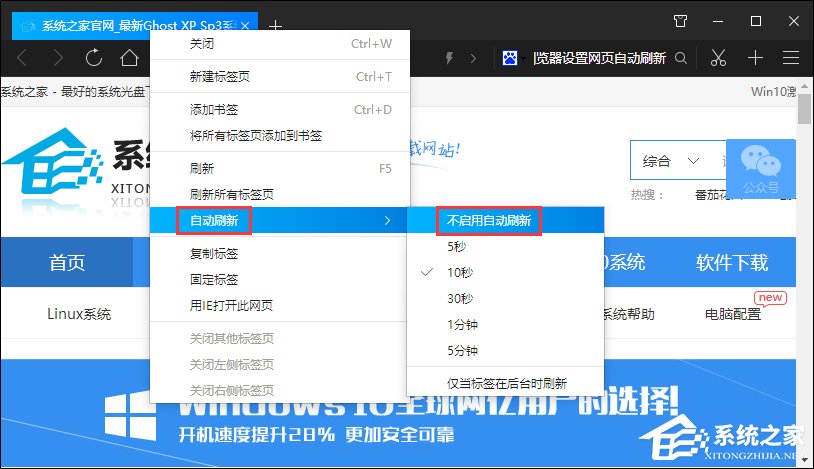The height and width of the screenshot is (469, 814).
Task: Set auto refresh to 30秒
Action: click(505, 298)
